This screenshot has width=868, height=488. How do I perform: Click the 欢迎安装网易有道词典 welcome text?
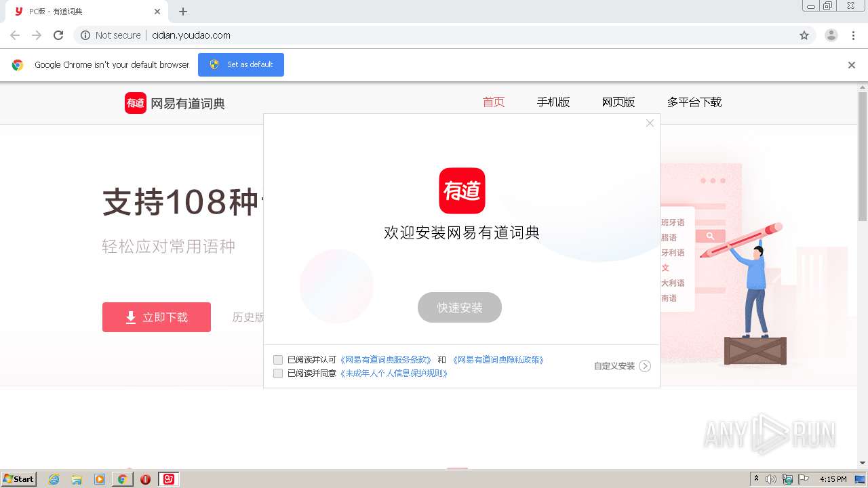(462, 232)
